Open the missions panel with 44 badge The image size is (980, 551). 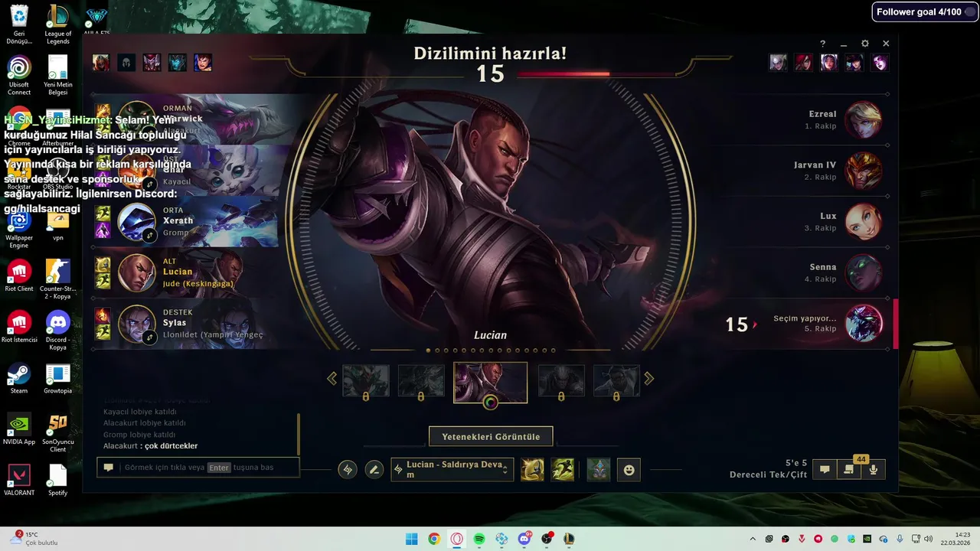[x=848, y=469]
